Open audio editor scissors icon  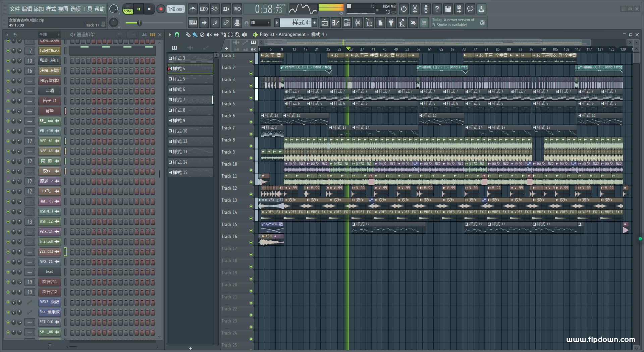pos(415,9)
